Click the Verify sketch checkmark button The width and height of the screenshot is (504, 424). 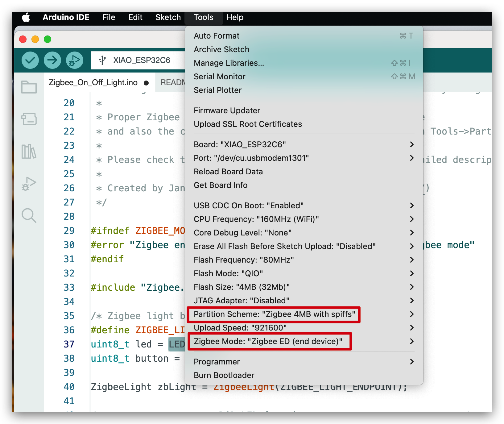point(30,60)
